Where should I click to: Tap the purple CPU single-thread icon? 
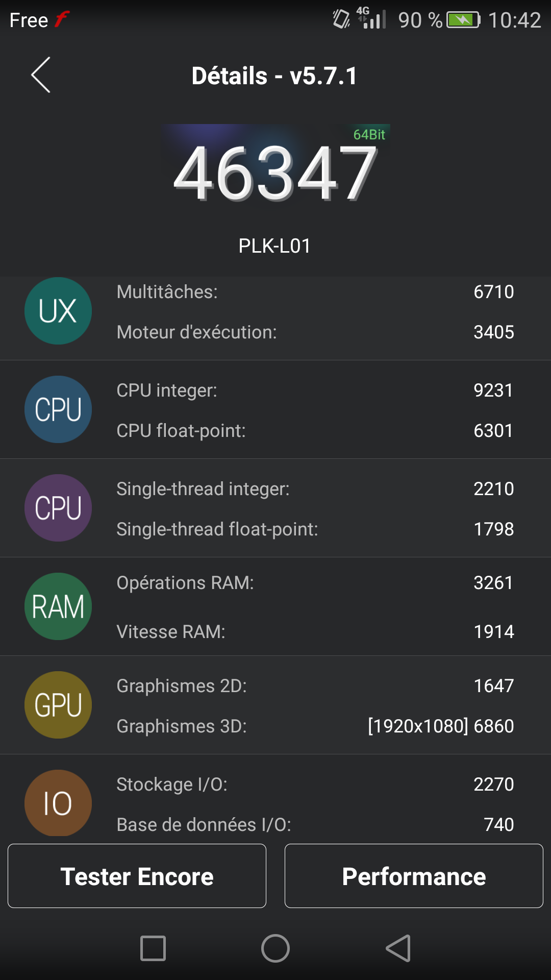click(58, 508)
